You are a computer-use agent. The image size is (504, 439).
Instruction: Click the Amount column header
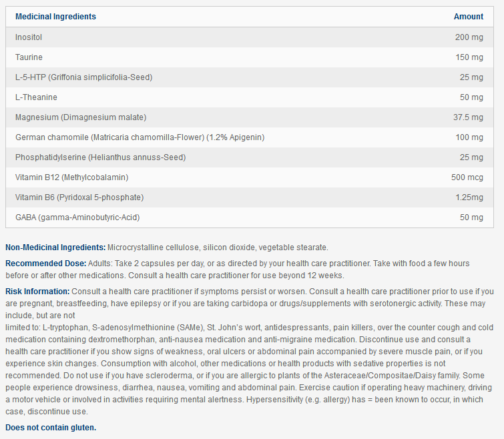pyautogui.click(x=468, y=17)
